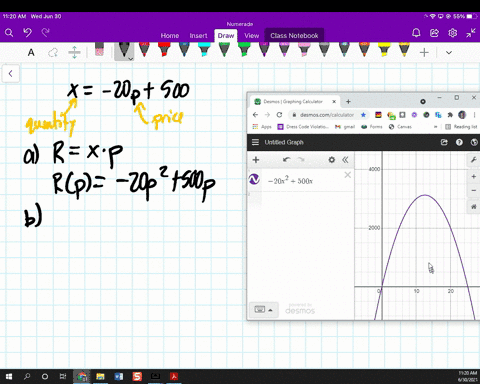Open Windows Start menu

click(x=9, y=377)
